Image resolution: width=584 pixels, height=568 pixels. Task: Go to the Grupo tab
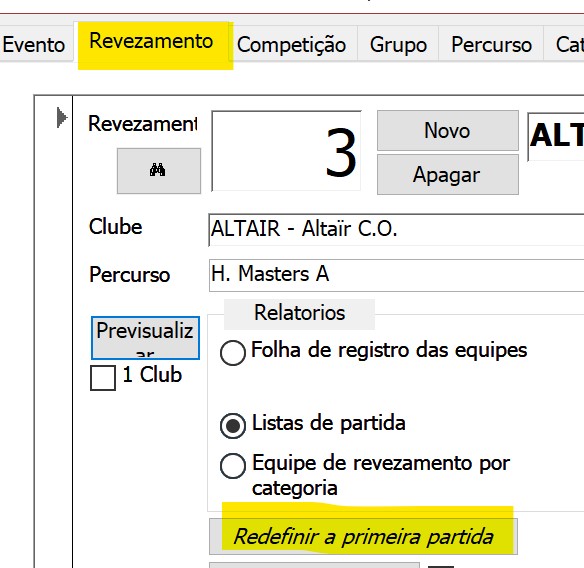point(398,45)
